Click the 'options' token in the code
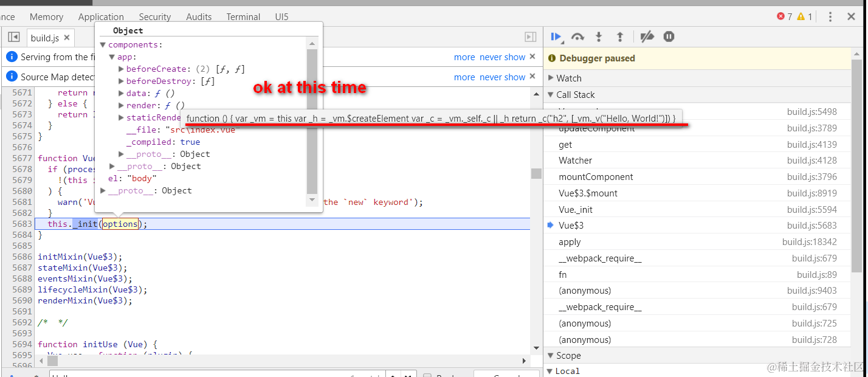Viewport: 868px width, 377px height. click(x=120, y=224)
